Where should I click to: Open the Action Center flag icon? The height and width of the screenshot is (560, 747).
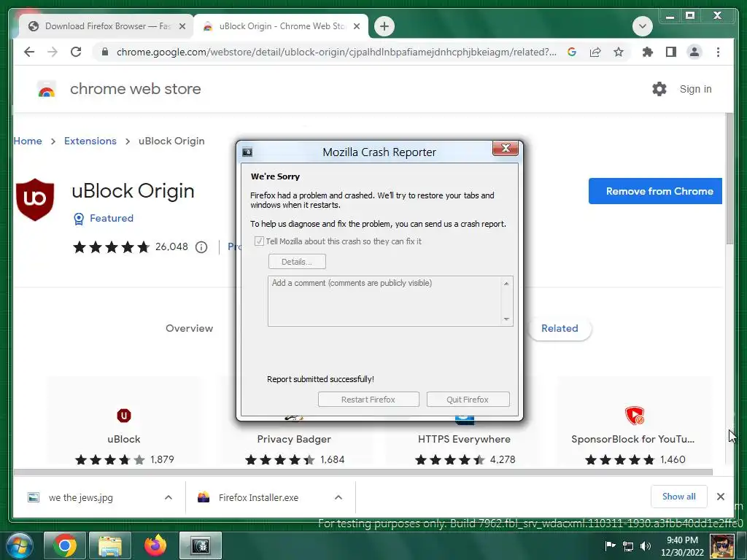point(611,546)
